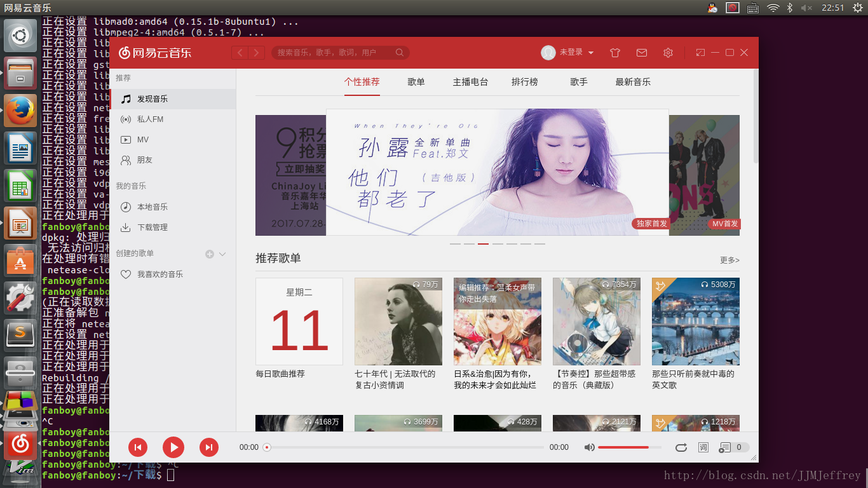Open the 5308万 plays playlist cover
The height and width of the screenshot is (488, 868).
pos(696,322)
